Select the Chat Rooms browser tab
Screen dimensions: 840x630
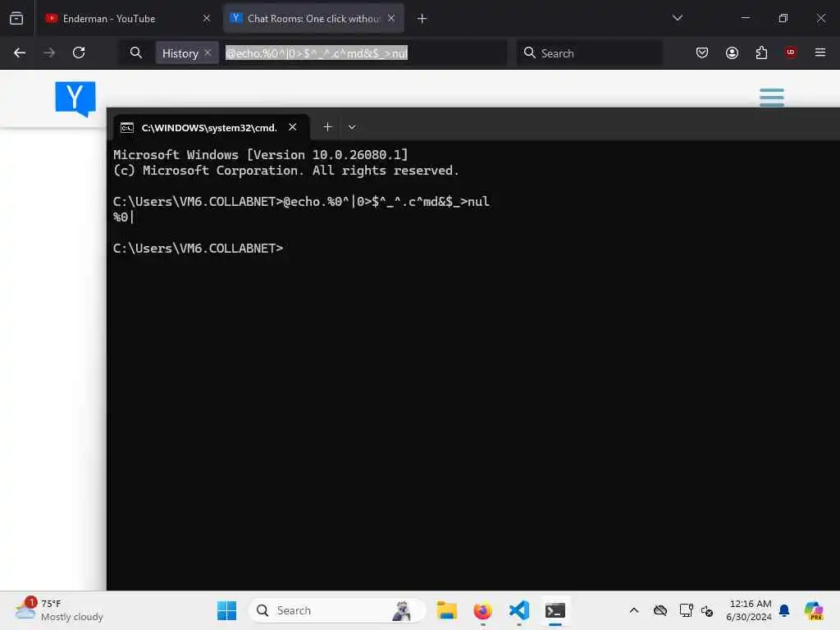coord(313,18)
